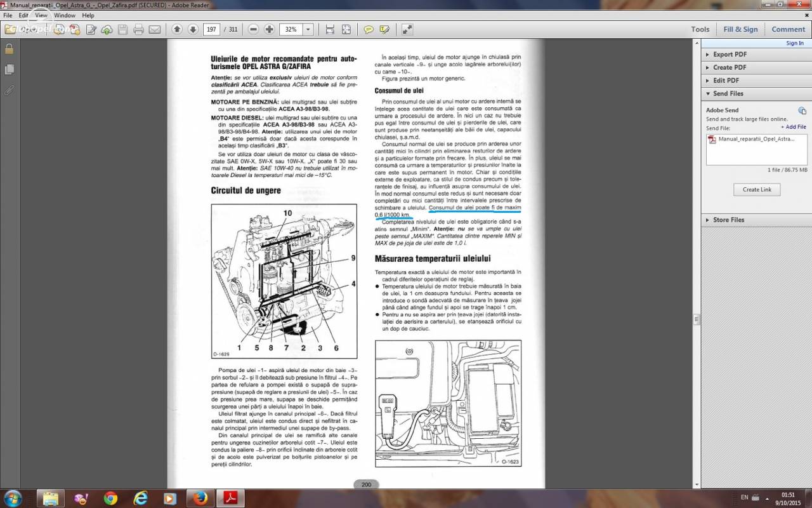This screenshot has height=508, width=812.
Task: Go to next page using down arrow
Action: click(193, 29)
